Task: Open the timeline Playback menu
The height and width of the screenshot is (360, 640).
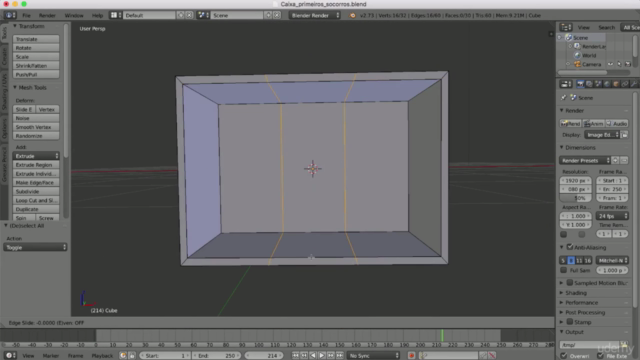Action: [102, 356]
